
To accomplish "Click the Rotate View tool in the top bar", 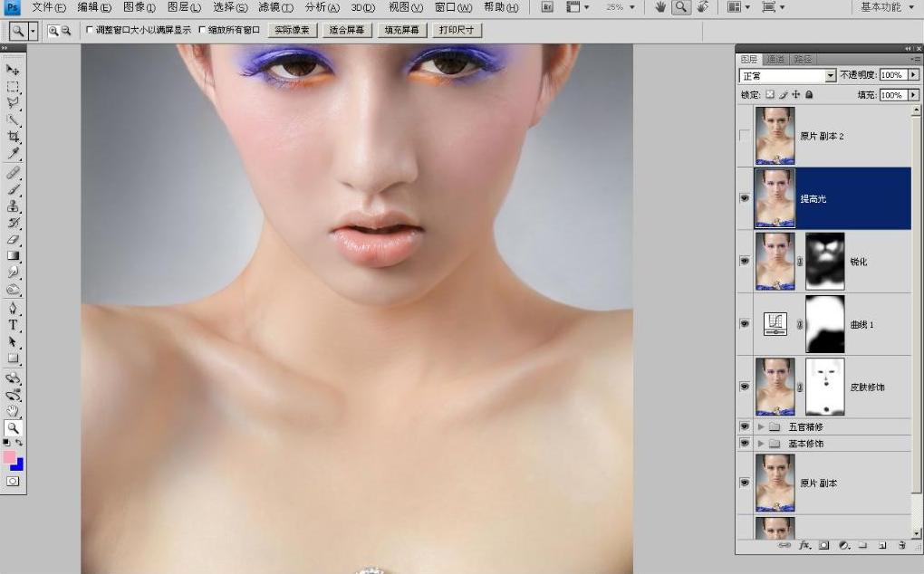I will [702, 7].
